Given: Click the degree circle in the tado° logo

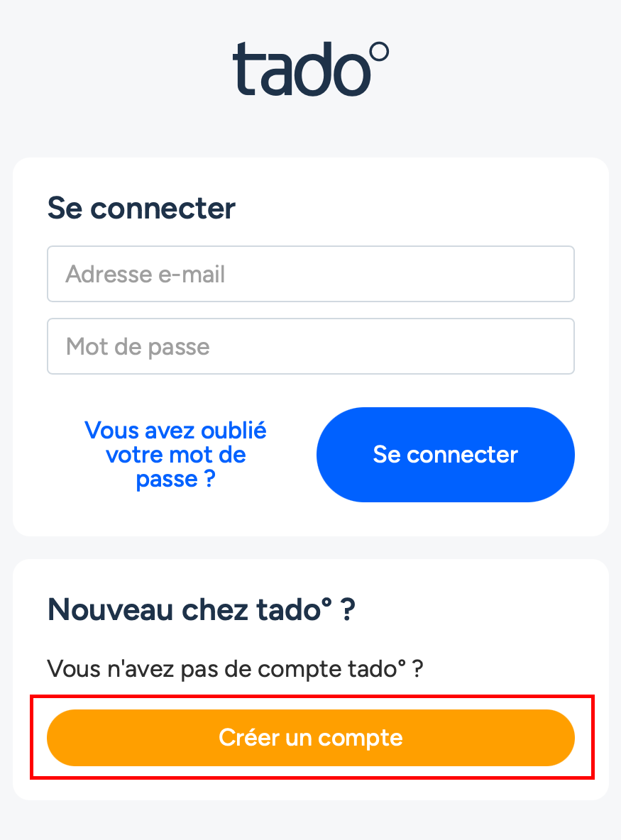Looking at the screenshot, I should [x=380, y=52].
